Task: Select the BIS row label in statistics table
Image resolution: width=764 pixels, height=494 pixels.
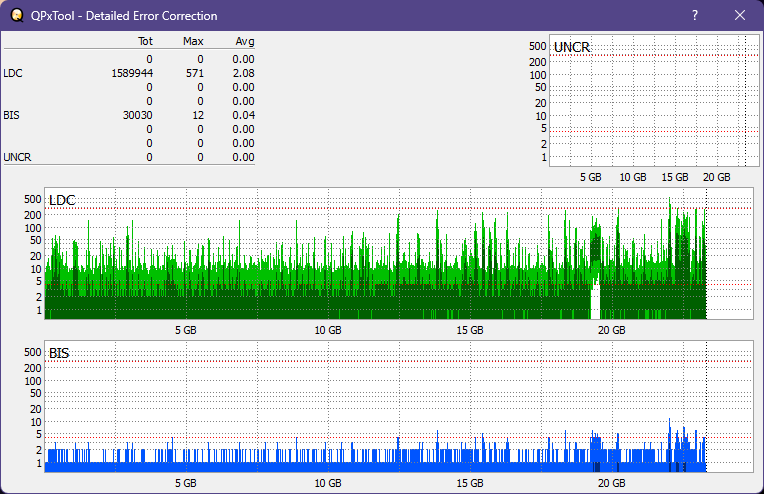Action: [x=11, y=115]
